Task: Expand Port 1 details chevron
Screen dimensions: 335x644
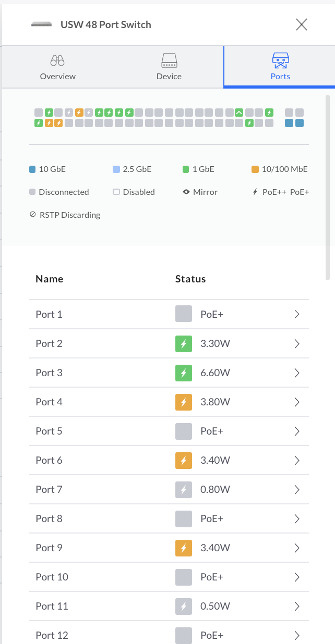Action: click(297, 314)
